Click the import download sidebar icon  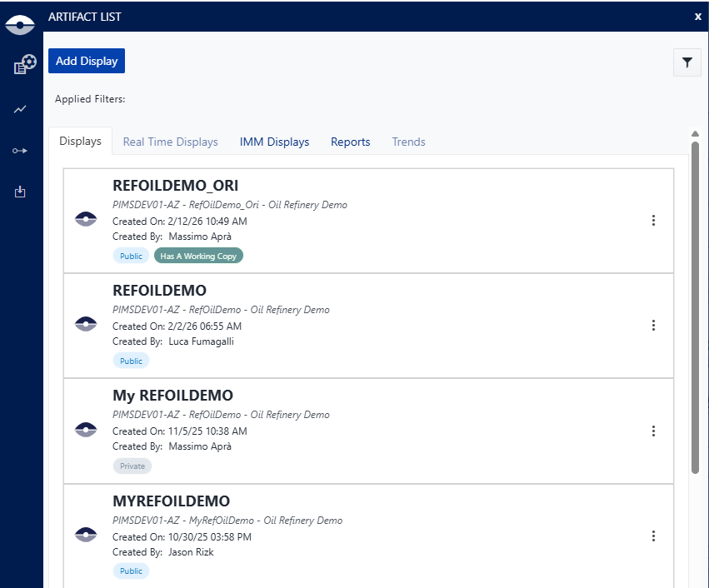coord(20,192)
